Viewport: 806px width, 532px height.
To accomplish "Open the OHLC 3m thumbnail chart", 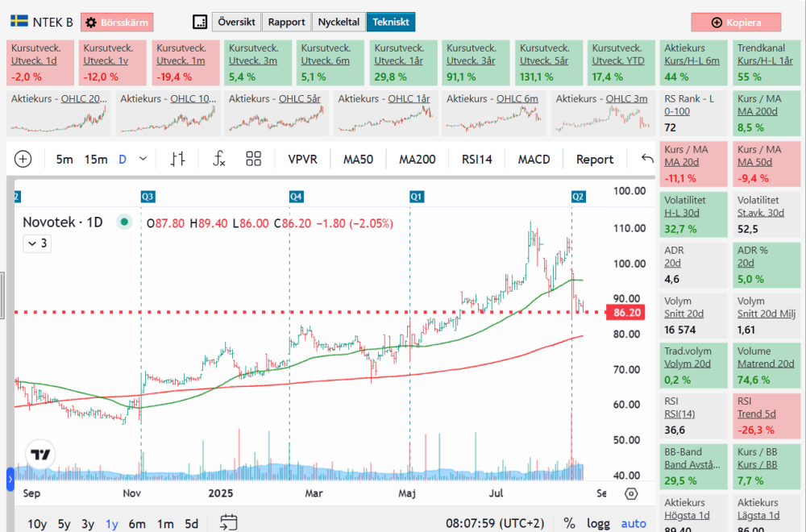I will (604, 114).
